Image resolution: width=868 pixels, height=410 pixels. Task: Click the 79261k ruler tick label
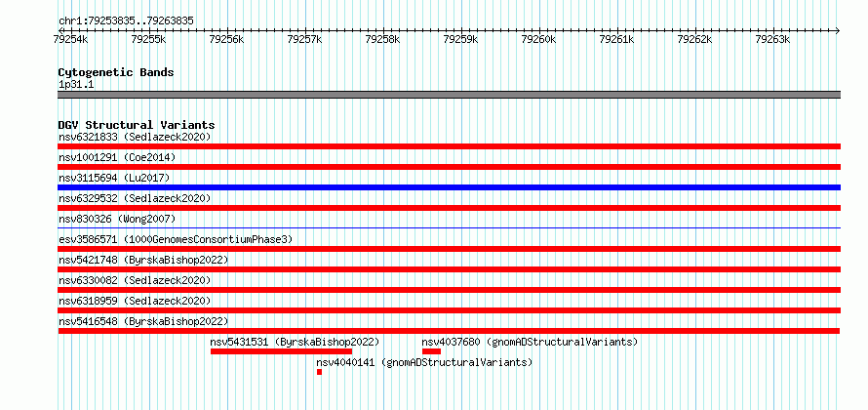617,39
